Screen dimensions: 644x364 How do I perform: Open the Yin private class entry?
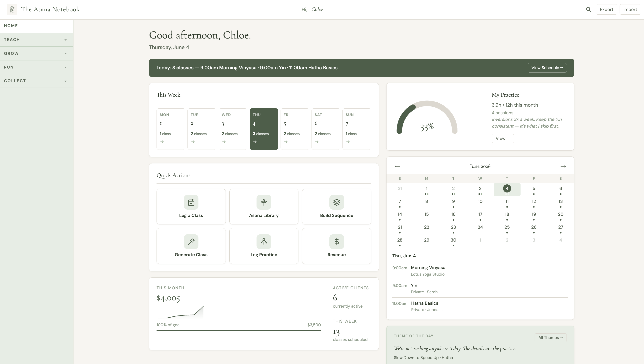click(x=480, y=289)
